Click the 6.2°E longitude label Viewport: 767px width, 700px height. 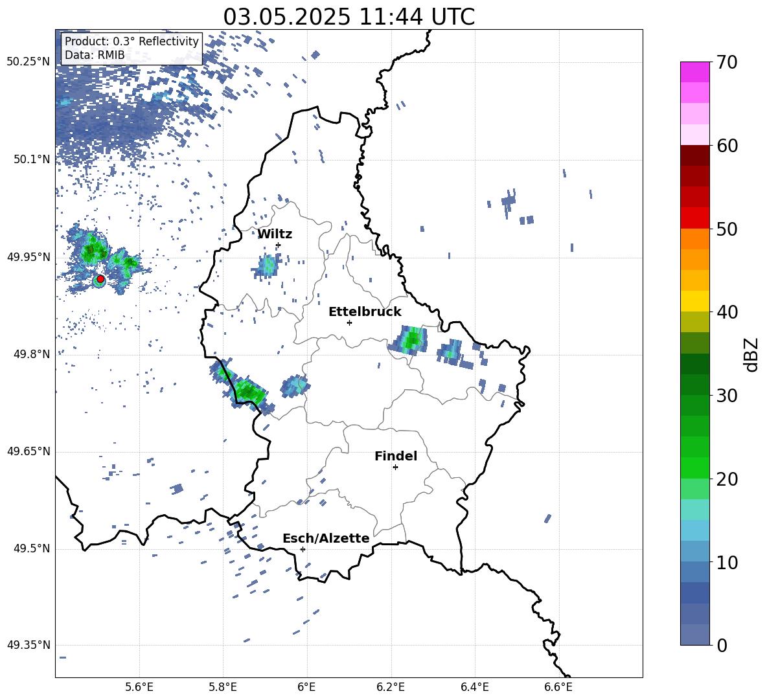click(x=391, y=687)
